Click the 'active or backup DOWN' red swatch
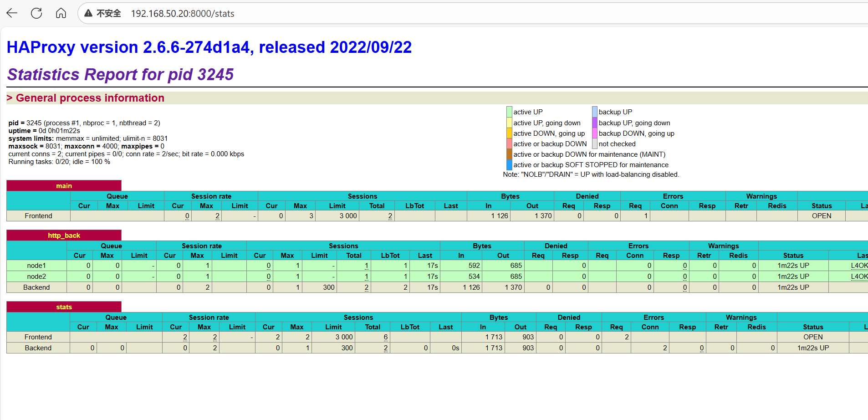The image size is (868, 420). (509, 143)
